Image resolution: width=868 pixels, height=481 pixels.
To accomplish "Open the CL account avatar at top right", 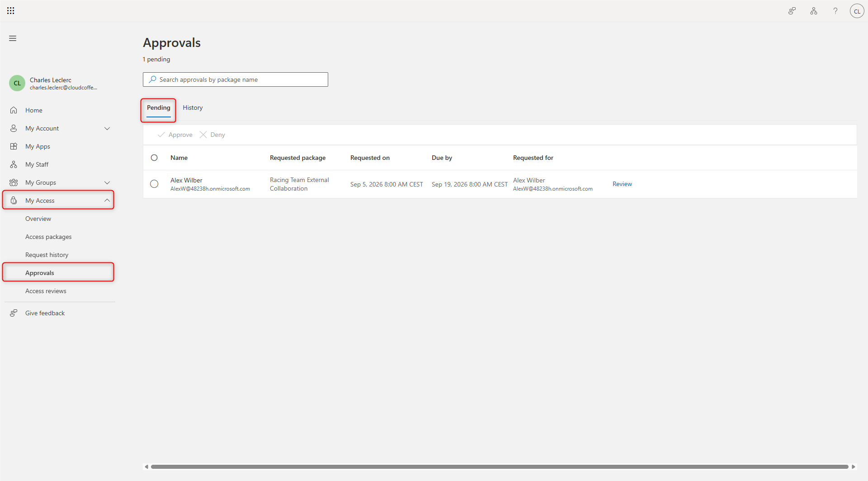I will (x=857, y=11).
